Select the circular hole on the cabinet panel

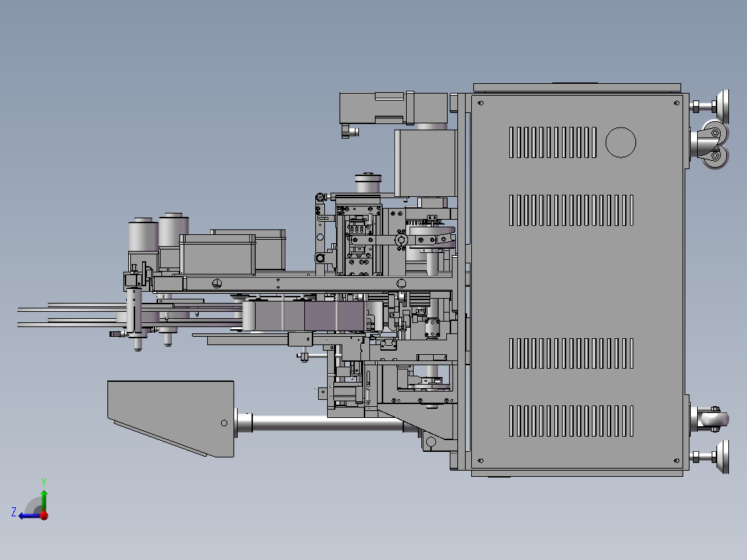tap(620, 142)
